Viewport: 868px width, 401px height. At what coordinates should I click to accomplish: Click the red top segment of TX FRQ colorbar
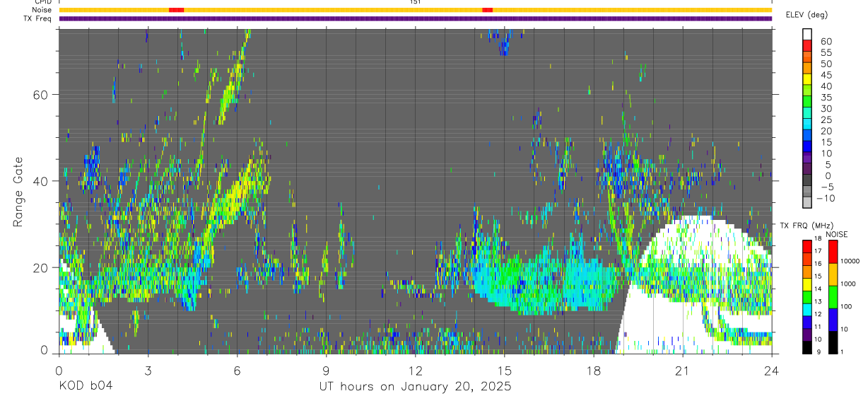pos(807,245)
